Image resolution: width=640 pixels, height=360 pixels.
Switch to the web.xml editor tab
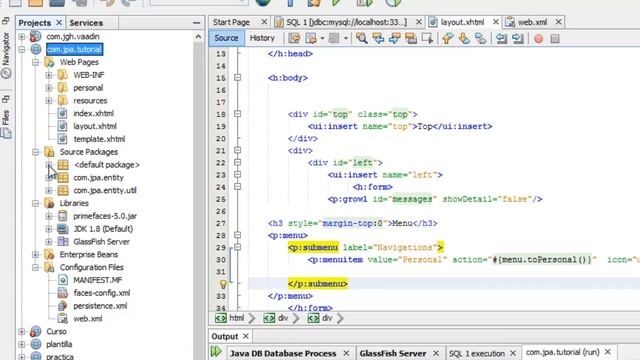532,22
